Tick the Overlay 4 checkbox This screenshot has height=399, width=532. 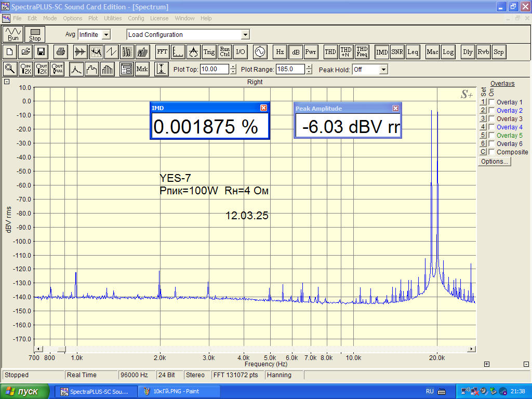[491, 127]
